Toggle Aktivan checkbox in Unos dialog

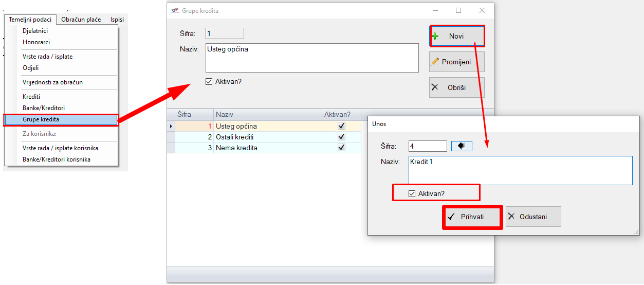coord(412,193)
